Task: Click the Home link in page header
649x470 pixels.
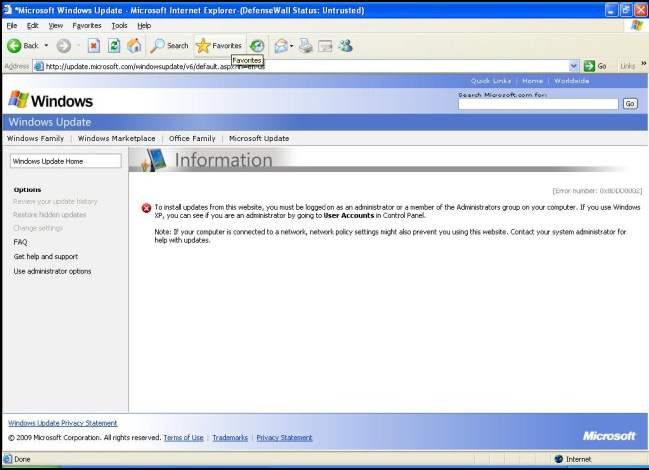Action: (532, 81)
